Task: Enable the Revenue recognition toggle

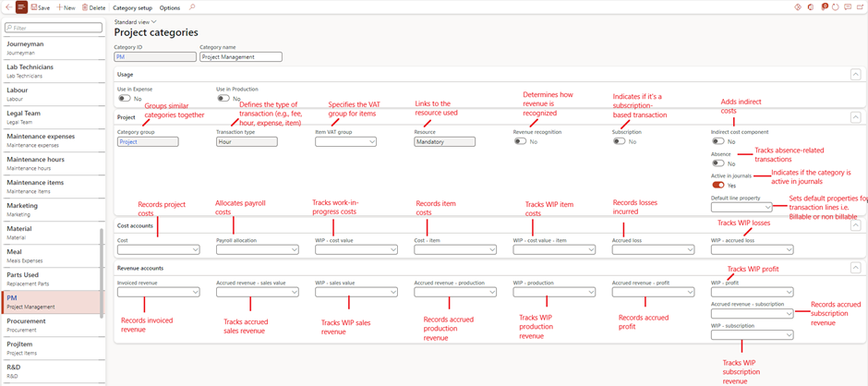Action: coord(520,141)
